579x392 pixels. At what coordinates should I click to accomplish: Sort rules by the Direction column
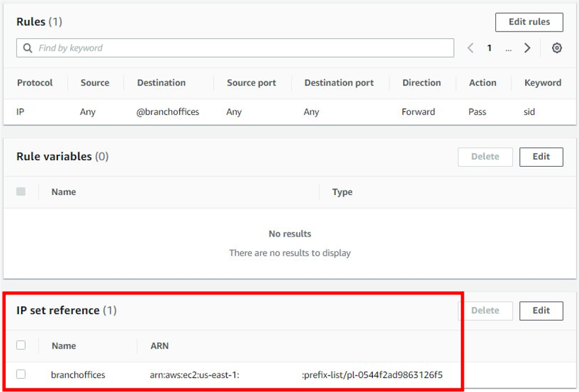422,82
